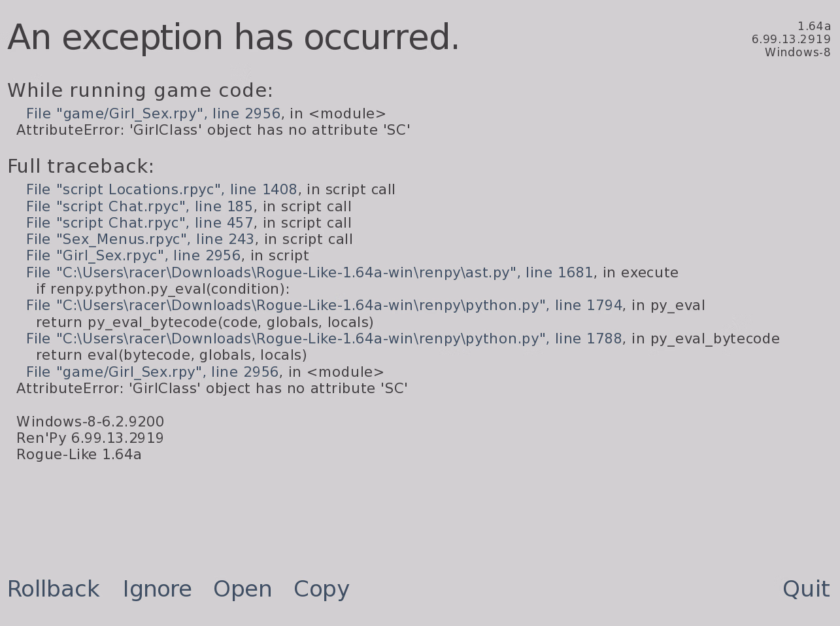Screen dimensions: 840x626
Task: Click the 'While running game code:' heading
Action: 140,90
